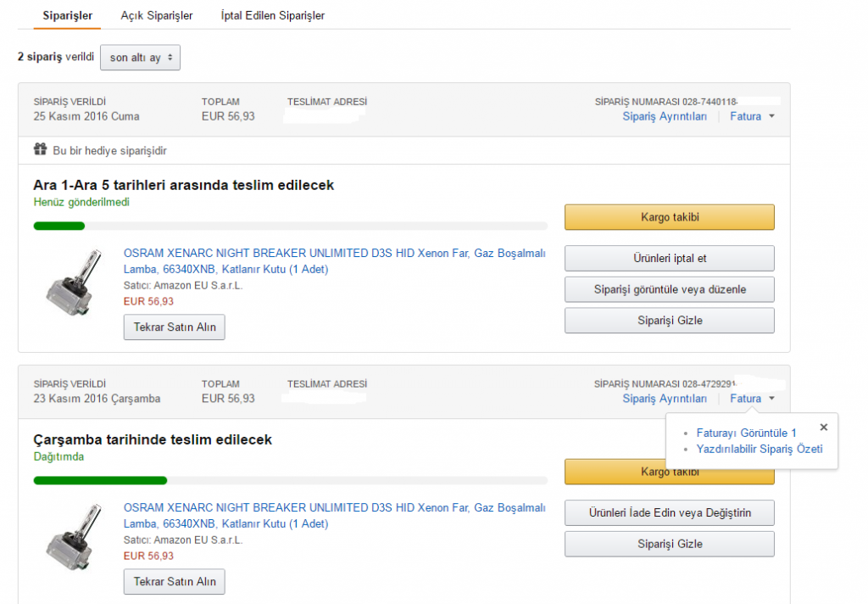Switch to İptal Edilen Siparişler tab
This screenshot has height=604, width=868.
click(272, 15)
